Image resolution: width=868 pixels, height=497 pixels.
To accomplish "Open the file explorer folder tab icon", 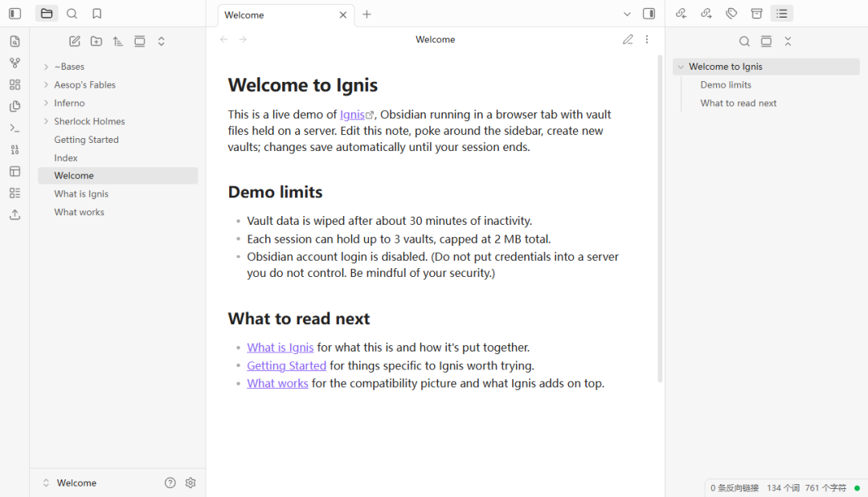I will point(47,14).
